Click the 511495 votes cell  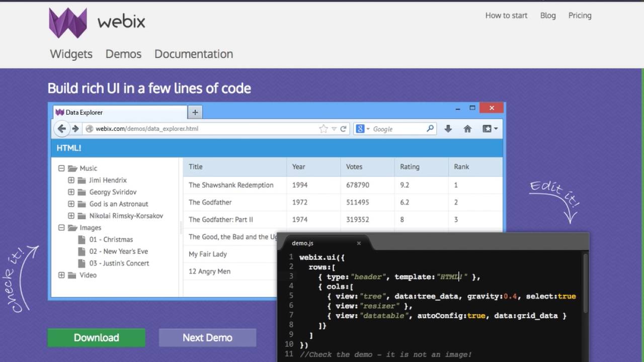point(367,202)
